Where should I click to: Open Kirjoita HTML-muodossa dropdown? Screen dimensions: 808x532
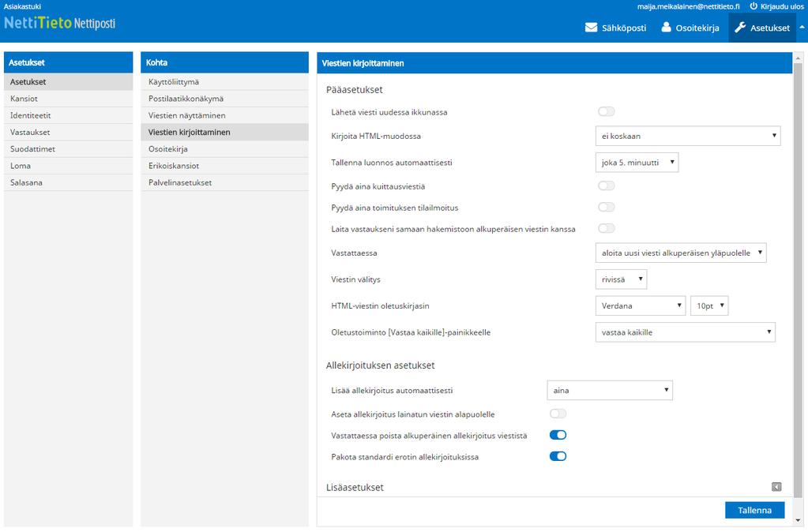point(688,136)
